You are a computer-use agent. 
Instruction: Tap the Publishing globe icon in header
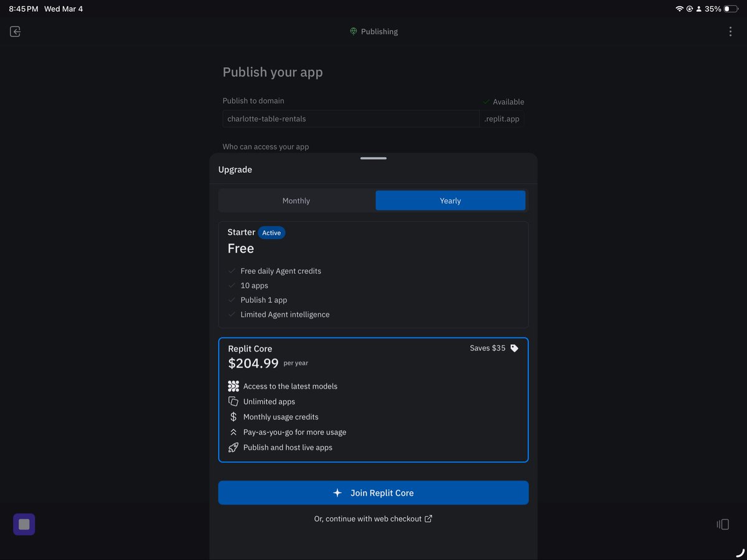(x=354, y=31)
